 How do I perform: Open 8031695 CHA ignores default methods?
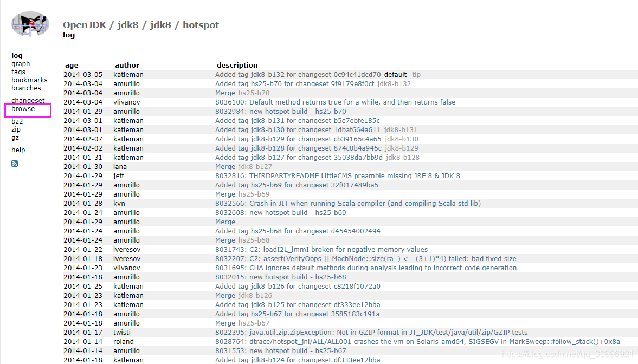point(366,268)
